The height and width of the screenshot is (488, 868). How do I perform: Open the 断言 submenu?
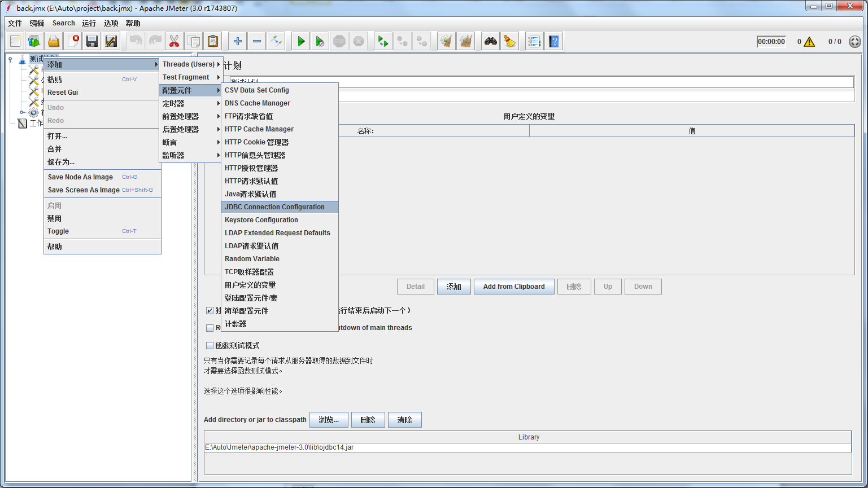pos(191,142)
